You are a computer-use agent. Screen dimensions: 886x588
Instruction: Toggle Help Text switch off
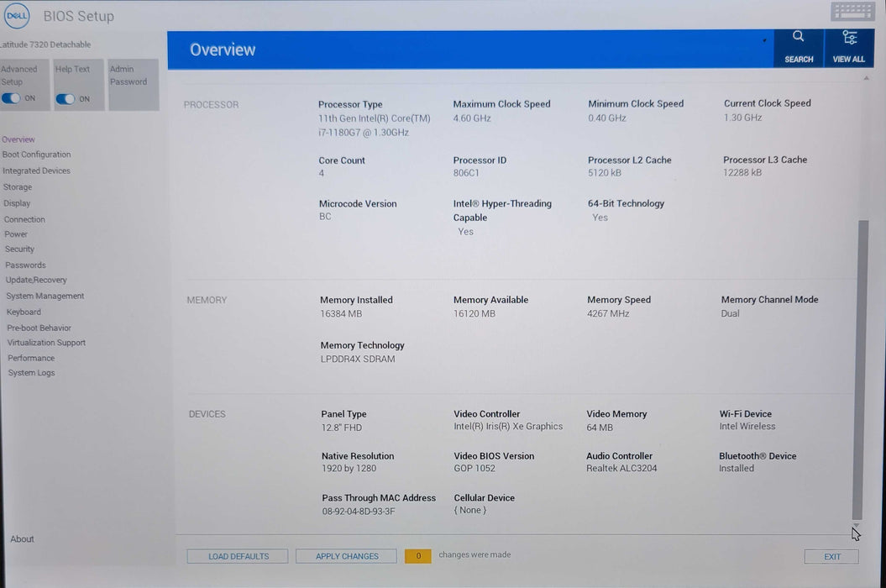[65, 99]
